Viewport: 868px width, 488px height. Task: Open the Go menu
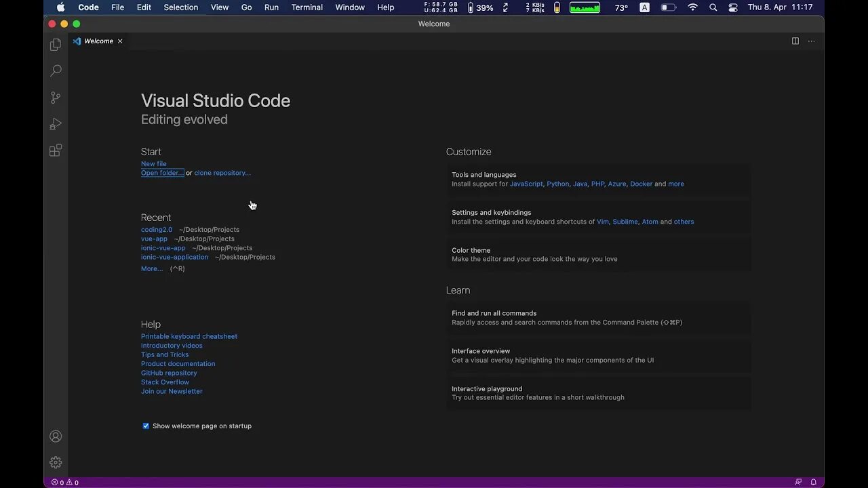pyautogui.click(x=247, y=7)
